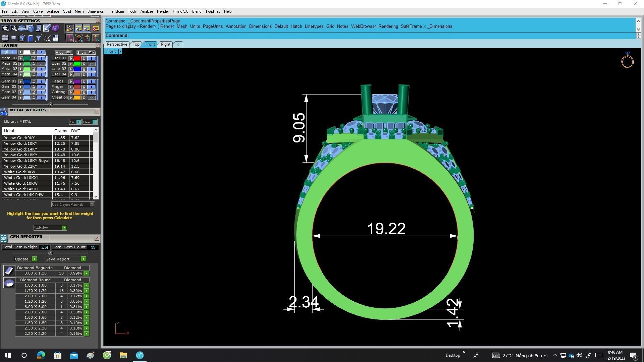The height and width of the screenshot is (362, 644).
Task: Toggle lock on Gem 01 layer
Action: pyautogui.click(x=34, y=81)
